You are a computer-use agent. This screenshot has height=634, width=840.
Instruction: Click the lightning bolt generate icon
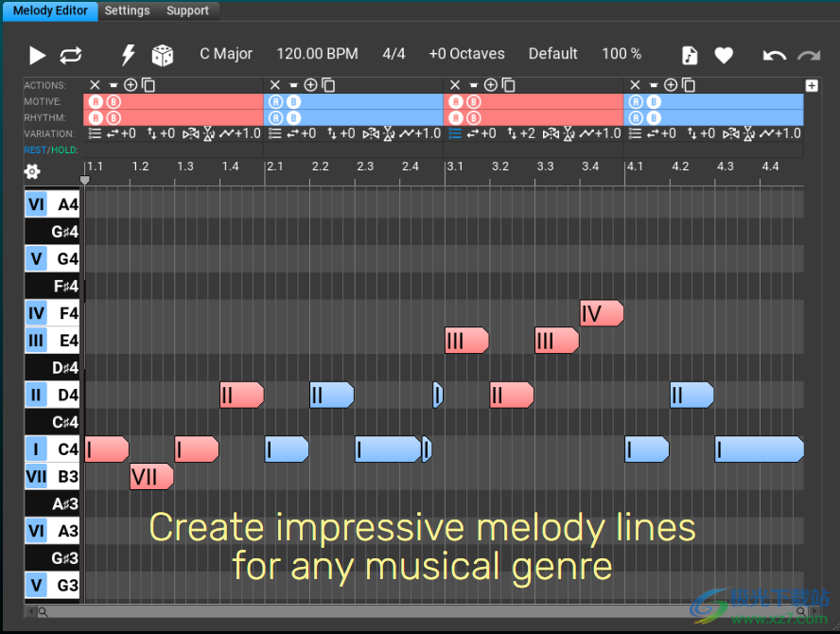click(128, 55)
